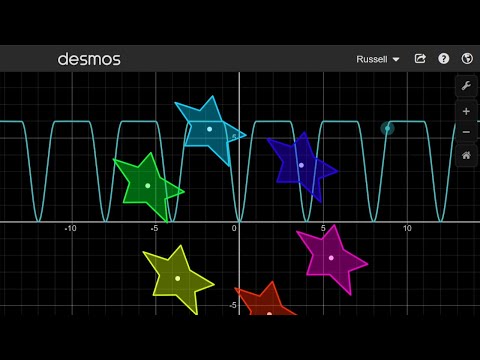
Task: Open graph settings wrench icon
Action: [466, 86]
